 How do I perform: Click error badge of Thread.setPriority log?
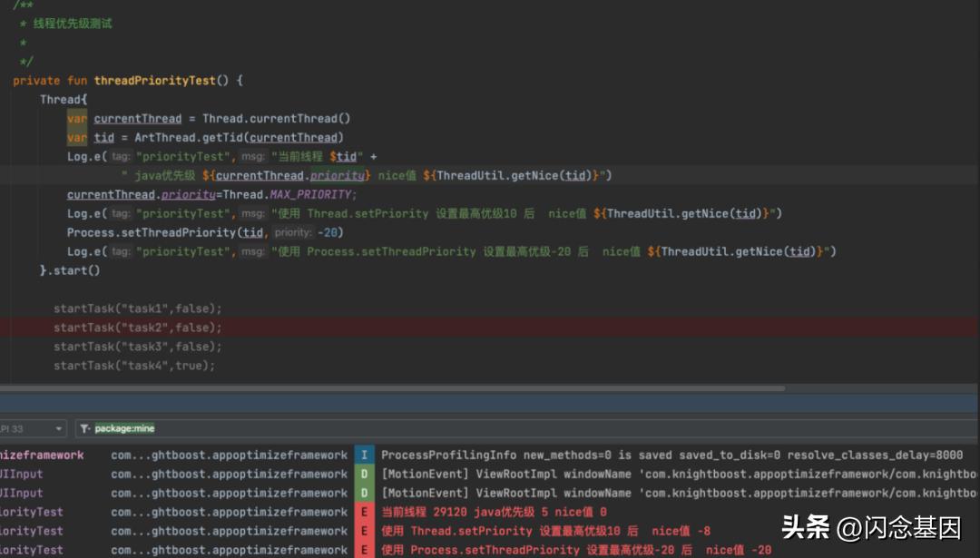point(363,532)
